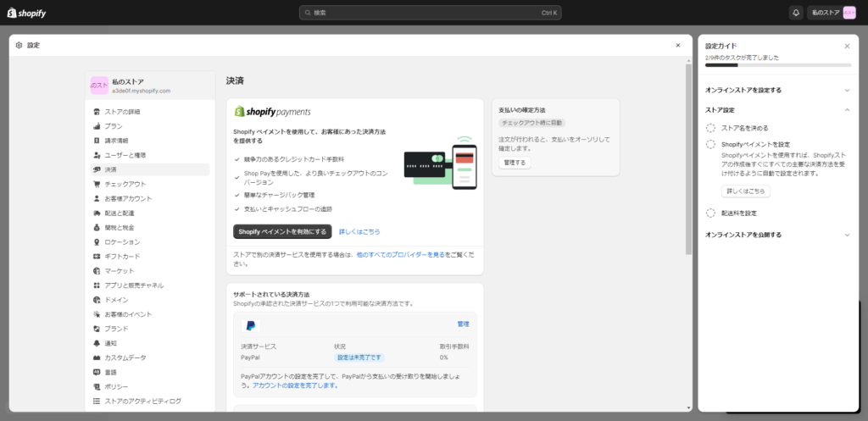
Task: Click the ドメイン globe icon
Action: tap(97, 300)
